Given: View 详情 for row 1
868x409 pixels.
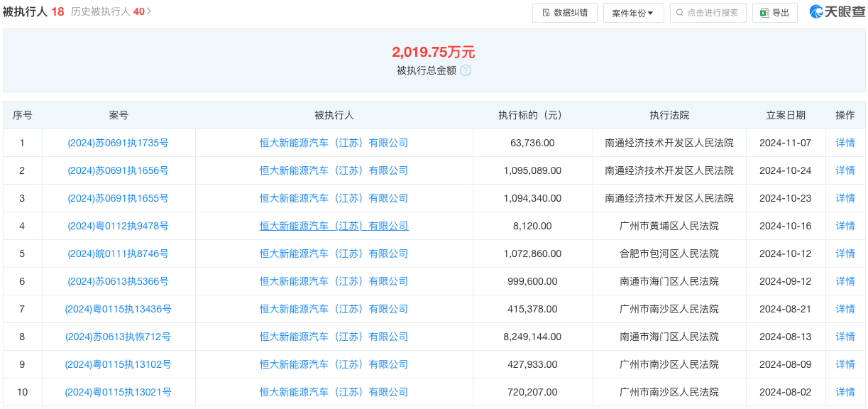Looking at the screenshot, I should pos(845,143).
